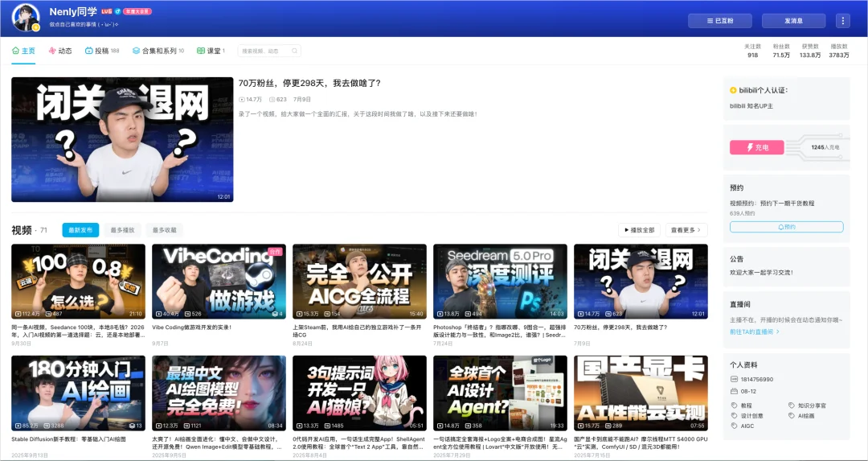This screenshot has width=868, height=461.
Task: Click the 播放数 3783万 stat
Action: click(x=838, y=51)
